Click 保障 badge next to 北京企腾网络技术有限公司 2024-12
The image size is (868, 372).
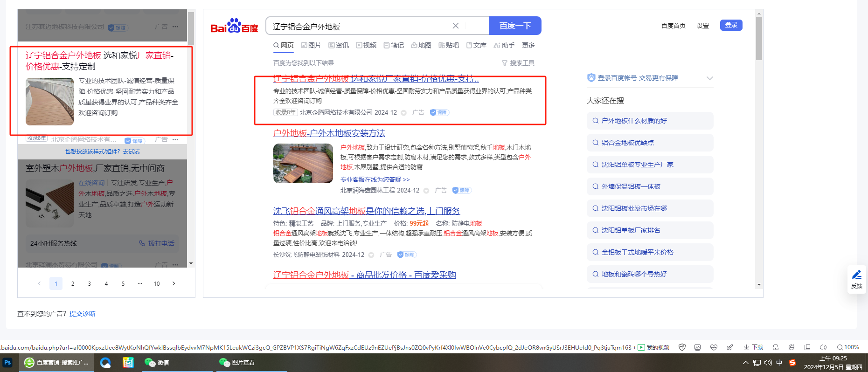pos(439,112)
